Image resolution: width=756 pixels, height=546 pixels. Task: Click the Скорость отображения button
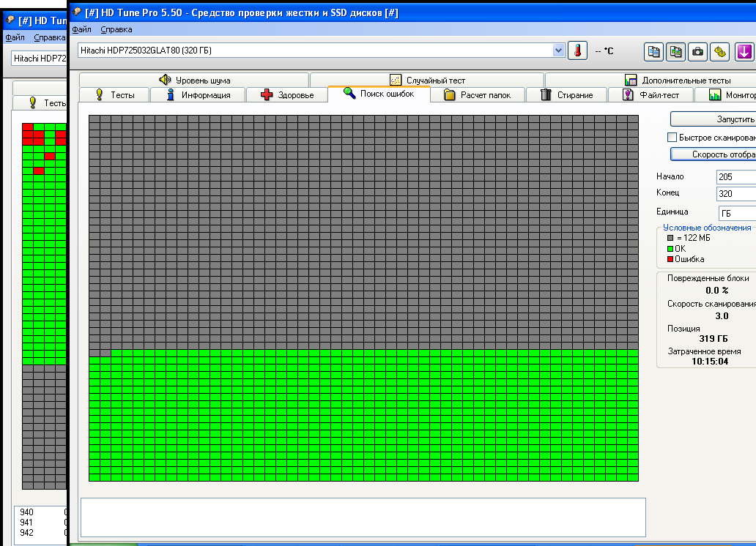713,154
